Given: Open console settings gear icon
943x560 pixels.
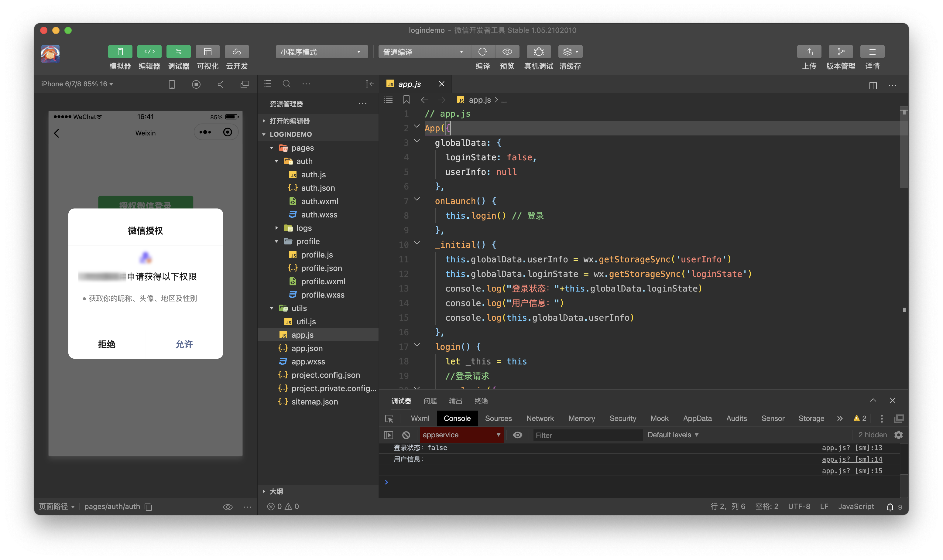Looking at the screenshot, I should 898,435.
